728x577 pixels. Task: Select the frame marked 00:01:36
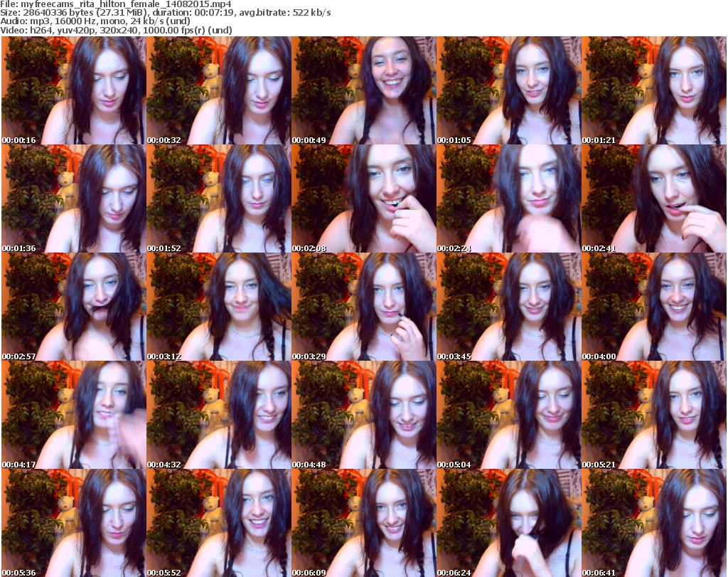74,198
